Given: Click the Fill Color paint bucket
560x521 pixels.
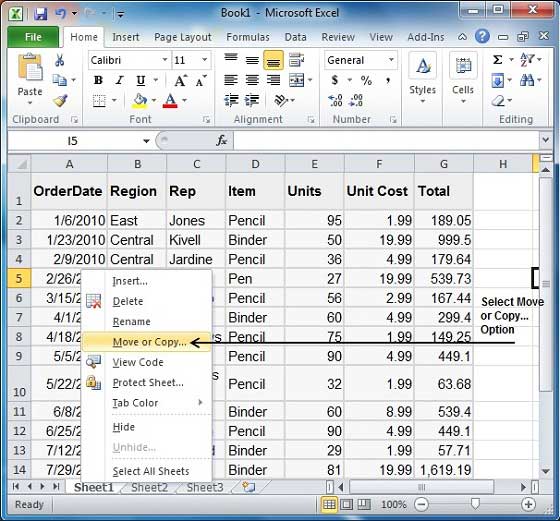Looking at the screenshot, I should [140, 101].
